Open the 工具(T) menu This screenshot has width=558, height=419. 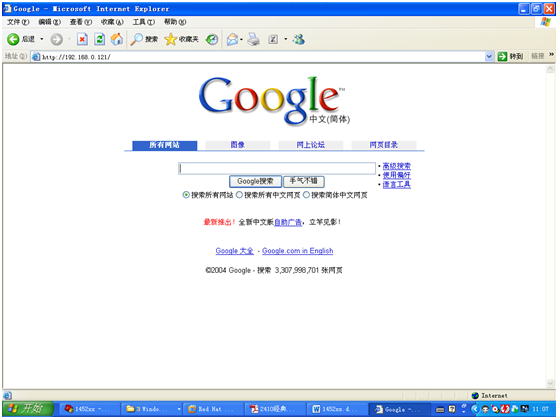coord(144,22)
